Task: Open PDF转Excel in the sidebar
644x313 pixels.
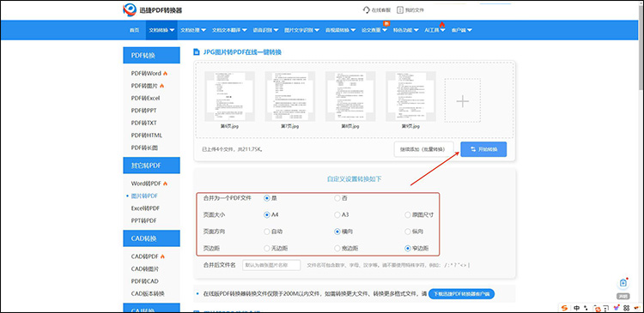Action: click(145, 98)
